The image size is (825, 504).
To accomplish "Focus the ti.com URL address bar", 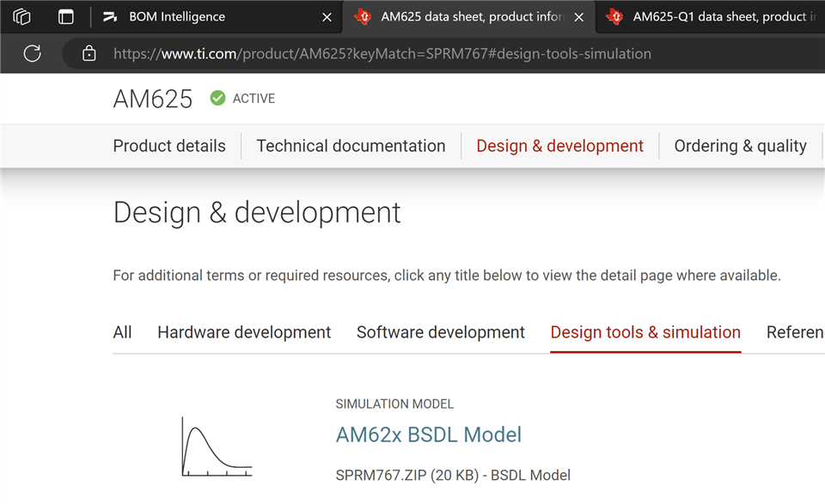I will tap(382, 53).
